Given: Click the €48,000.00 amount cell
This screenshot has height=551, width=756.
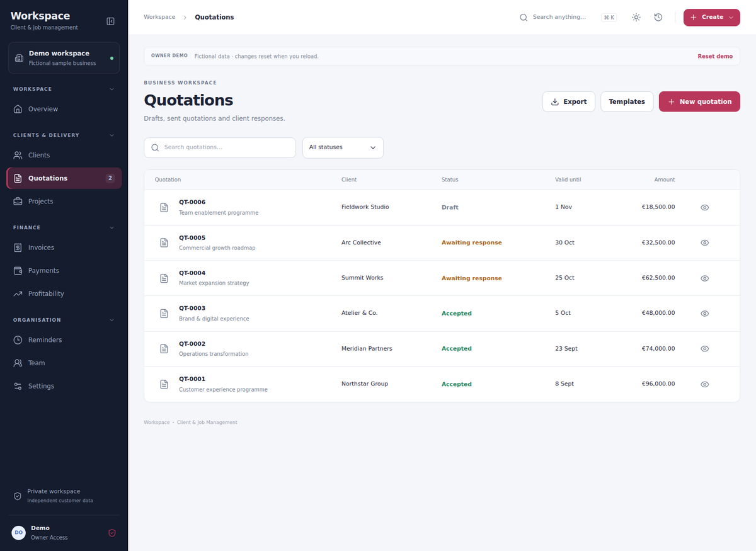Looking at the screenshot, I should coord(658,313).
